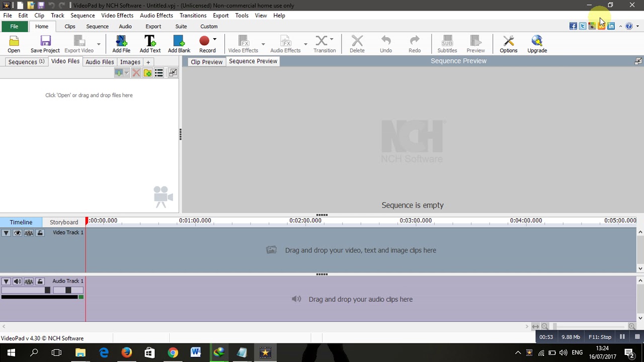
Task: Adjust the Audio Track 1 pan slider
Action: [x=68, y=290]
